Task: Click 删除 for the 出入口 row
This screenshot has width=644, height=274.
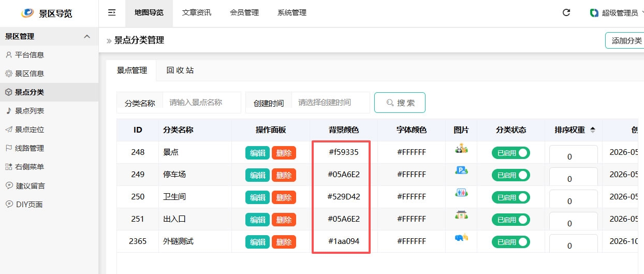Action: [284, 220]
